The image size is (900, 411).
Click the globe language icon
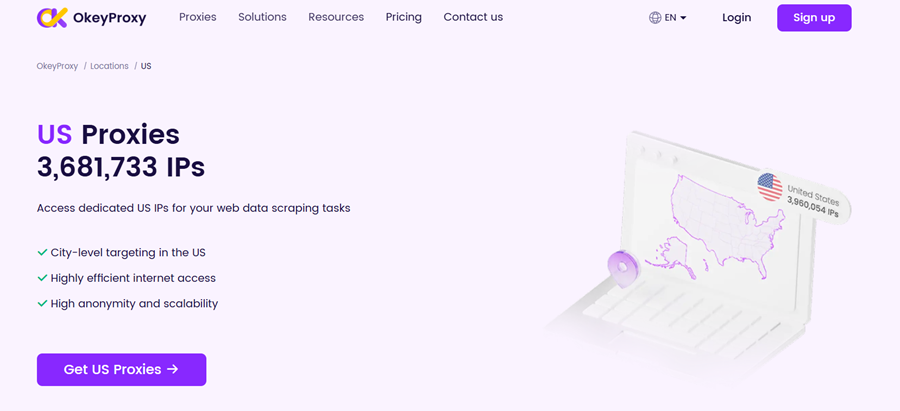point(655,18)
